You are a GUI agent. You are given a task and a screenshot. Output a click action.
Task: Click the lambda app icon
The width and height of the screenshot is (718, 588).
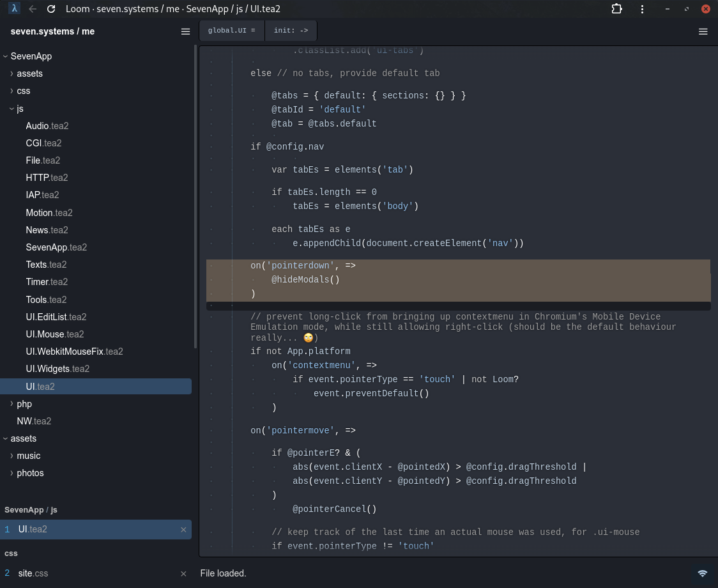coord(14,9)
